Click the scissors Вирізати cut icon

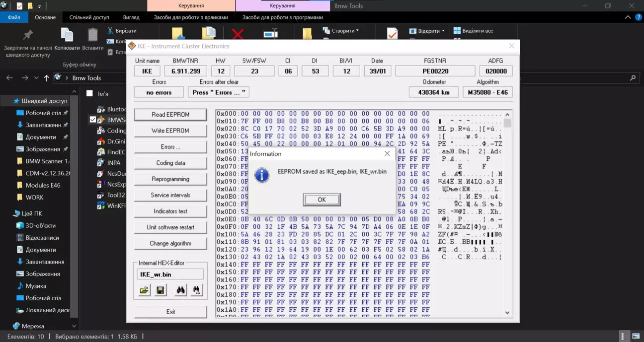(110, 31)
